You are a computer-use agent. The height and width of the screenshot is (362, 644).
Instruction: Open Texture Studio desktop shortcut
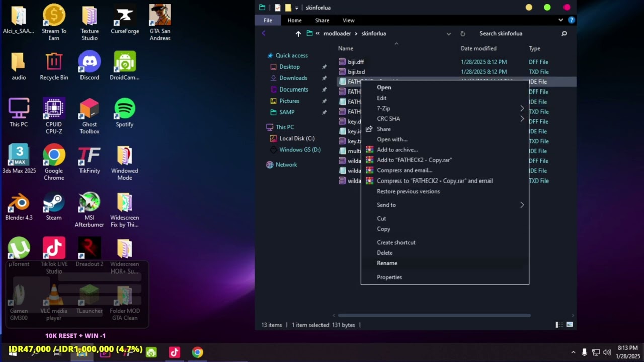pyautogui.click(x=89, y=23)
